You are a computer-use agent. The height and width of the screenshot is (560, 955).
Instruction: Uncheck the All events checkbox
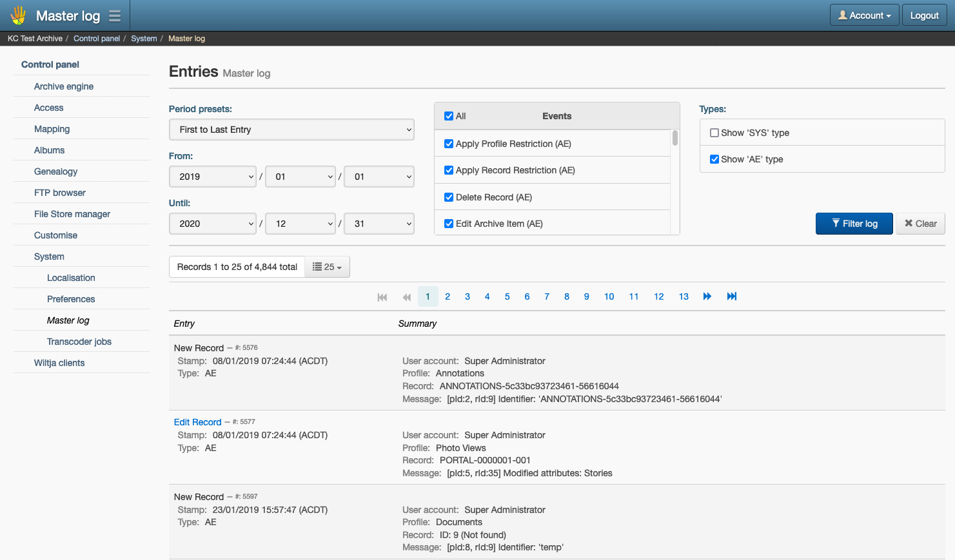pyautogui.click(x=448, y=116)
